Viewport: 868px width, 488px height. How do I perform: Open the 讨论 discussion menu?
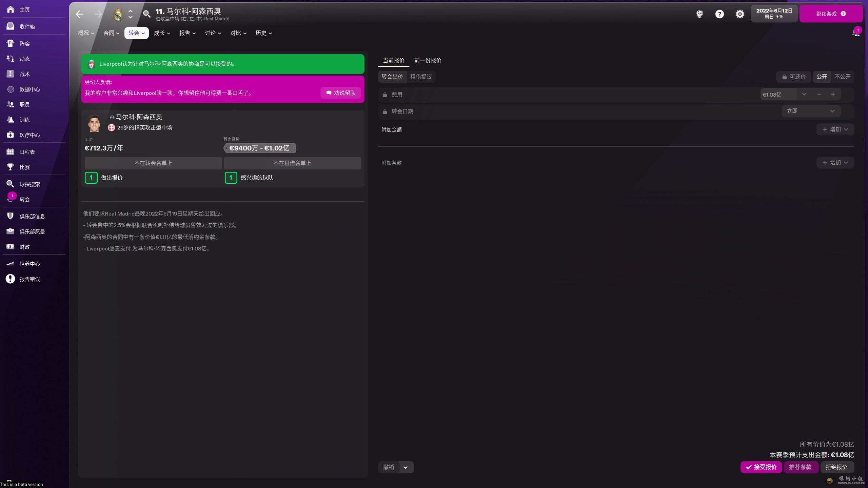[x=213, y=33]
